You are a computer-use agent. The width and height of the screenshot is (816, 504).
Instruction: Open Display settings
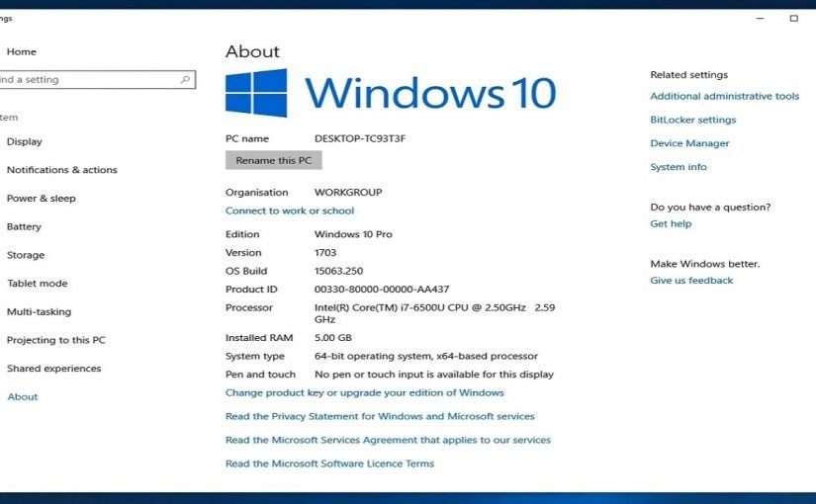25,141
